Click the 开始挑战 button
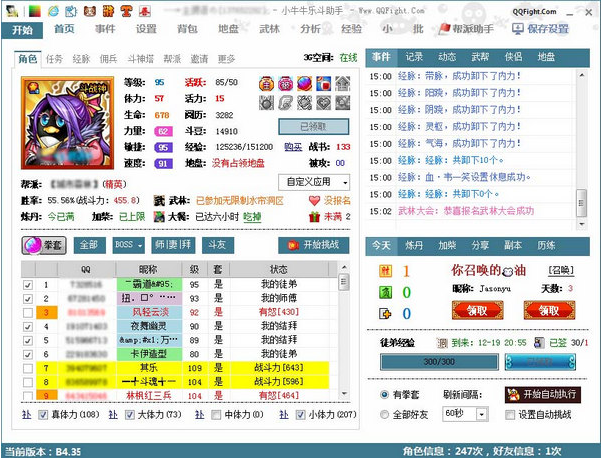Image resolution: width=602 pixels, height=458 pixels. [x=314, y=245]
